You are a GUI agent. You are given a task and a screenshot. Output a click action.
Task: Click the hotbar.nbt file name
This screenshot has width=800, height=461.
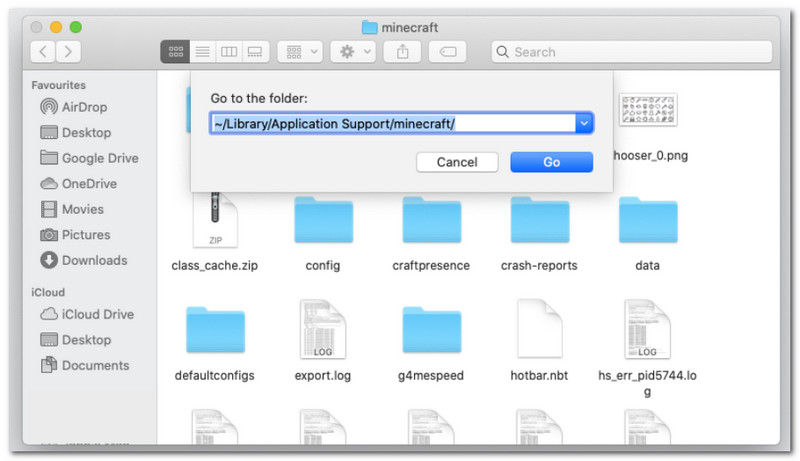coord(539,376)
